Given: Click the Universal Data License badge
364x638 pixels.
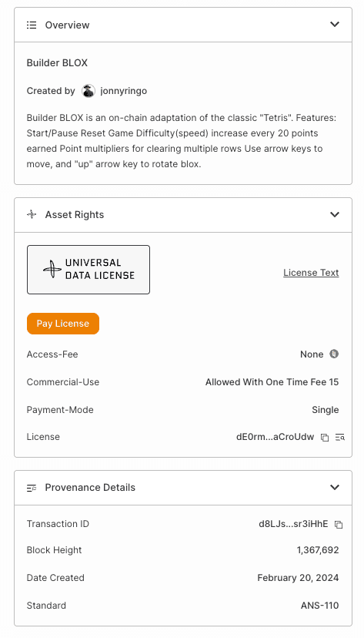Looking at the screenshot, I should point(88,270).
